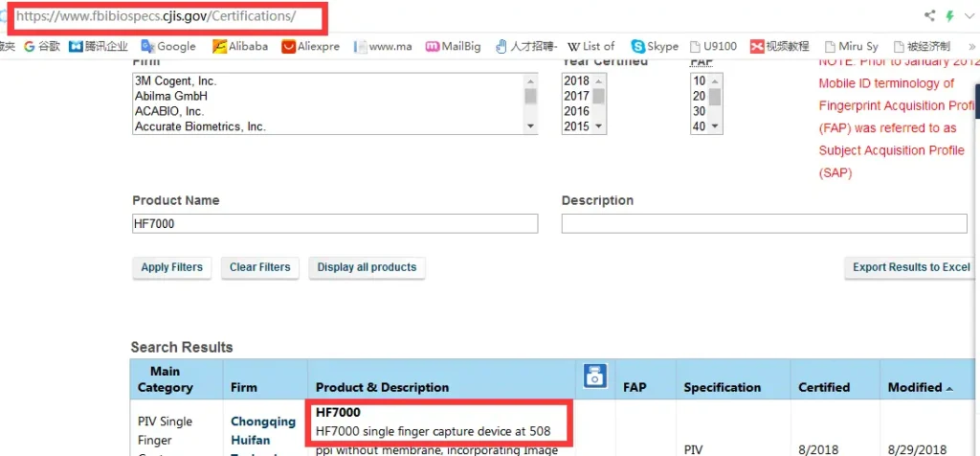Click the Product Name input field
Viewport: 980px width, 456px height.
click(x=335, y=223)
